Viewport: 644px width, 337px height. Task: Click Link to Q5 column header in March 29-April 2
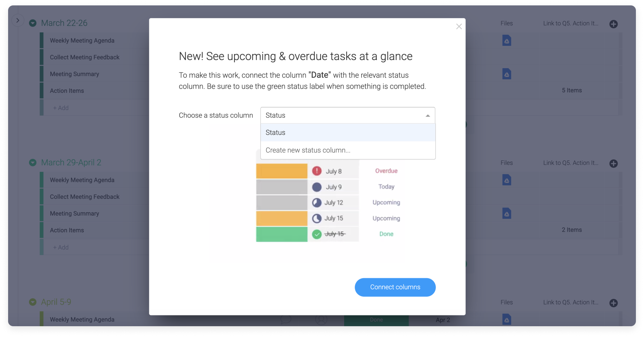pyautogui.click(x=571, y=163)
